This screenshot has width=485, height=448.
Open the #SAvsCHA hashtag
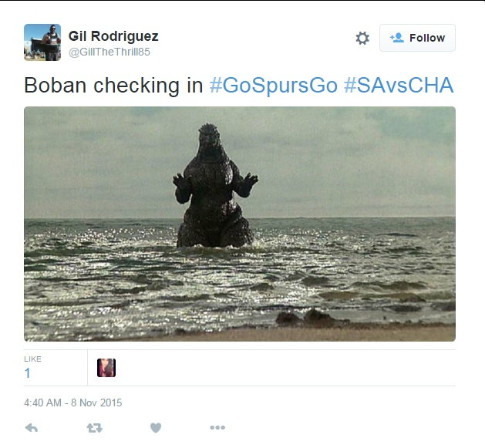click(x=399, y=85)
